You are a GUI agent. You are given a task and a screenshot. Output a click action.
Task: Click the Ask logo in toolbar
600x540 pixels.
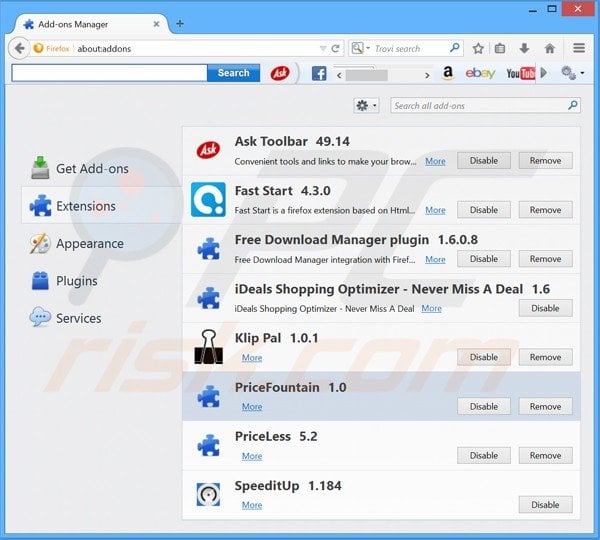pos(280,73)
